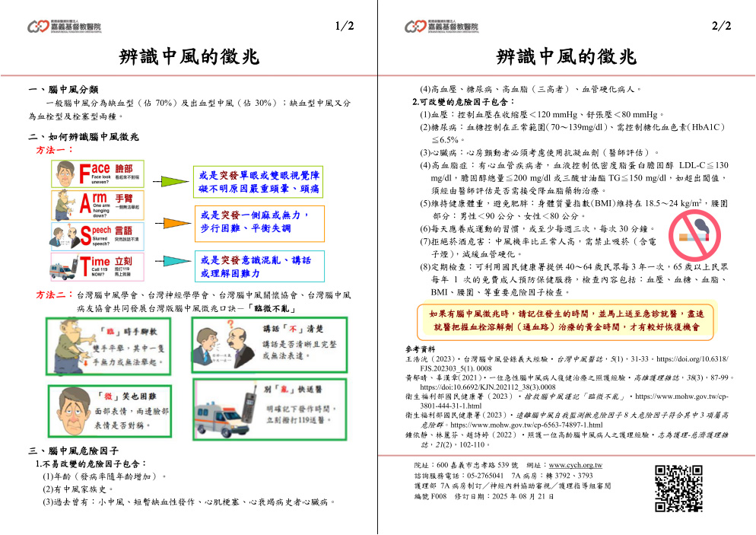Click the page number 2/2
Viewport: 756px width, 535px height.
(721, 26)
